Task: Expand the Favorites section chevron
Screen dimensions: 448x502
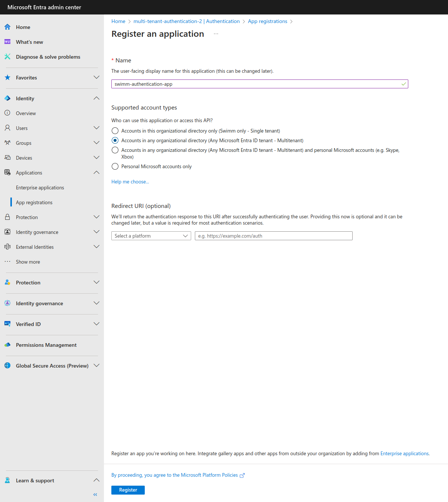Action: pos(97,77)
